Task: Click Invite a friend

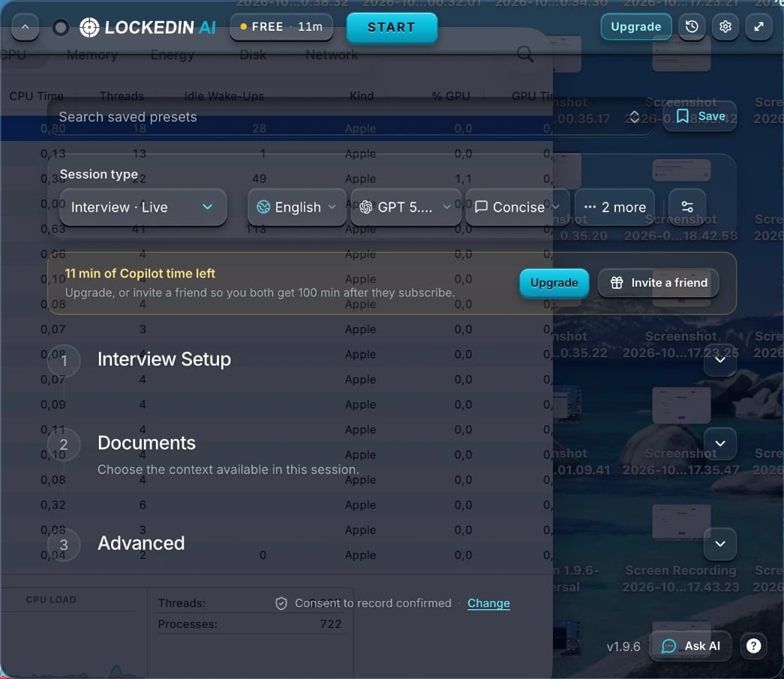Action: pyautogui.click(x=659, y=283)
